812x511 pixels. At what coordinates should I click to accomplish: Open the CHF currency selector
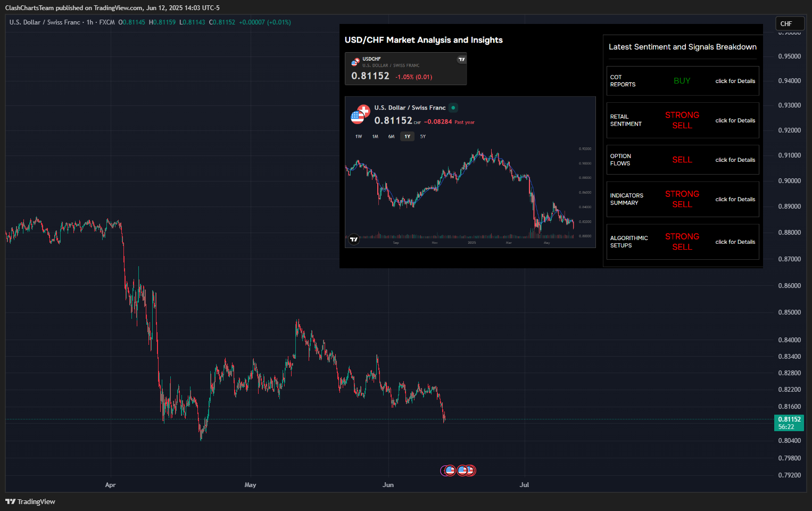click(790, 24)
